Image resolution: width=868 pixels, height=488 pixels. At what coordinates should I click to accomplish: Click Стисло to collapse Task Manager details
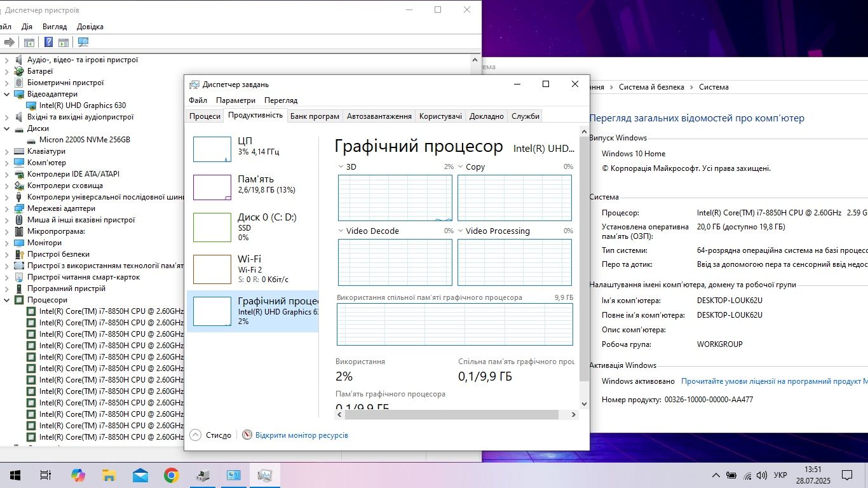click(210, 435)
